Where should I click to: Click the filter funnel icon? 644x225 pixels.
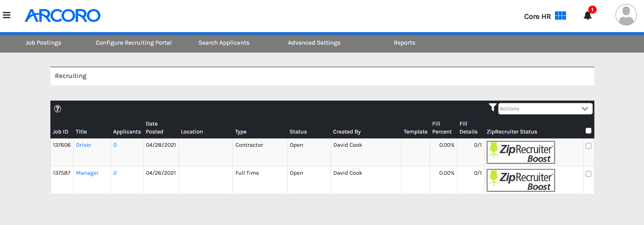click(x=492, y=107)
